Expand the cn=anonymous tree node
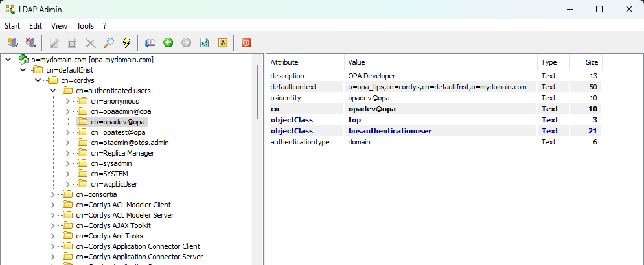Screen dimensions: 644x265 [x=68, y=101]
